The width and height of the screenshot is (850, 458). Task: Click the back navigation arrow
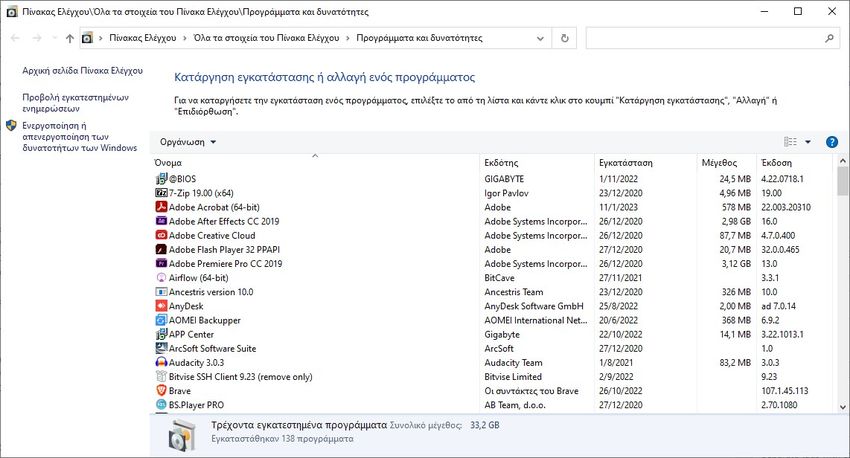coord(15,38)
